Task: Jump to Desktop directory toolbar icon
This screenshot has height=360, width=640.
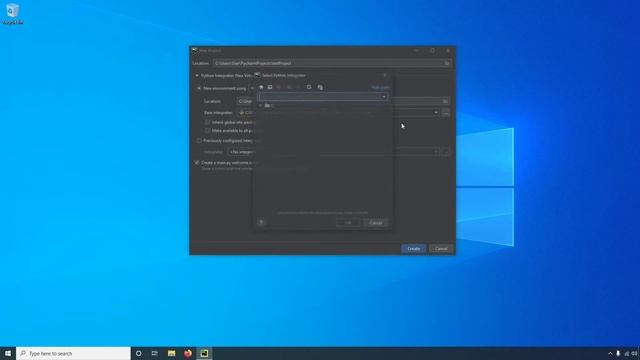Action: pyautogui.click(x=270, y=87)
